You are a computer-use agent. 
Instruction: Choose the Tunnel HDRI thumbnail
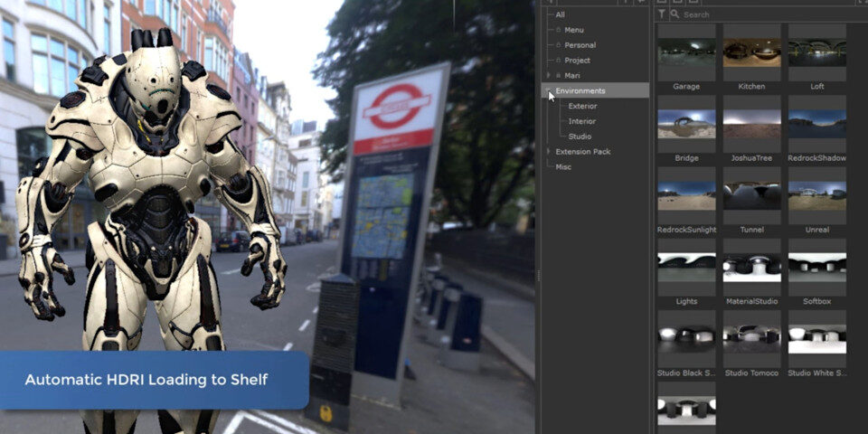(751, 195)
